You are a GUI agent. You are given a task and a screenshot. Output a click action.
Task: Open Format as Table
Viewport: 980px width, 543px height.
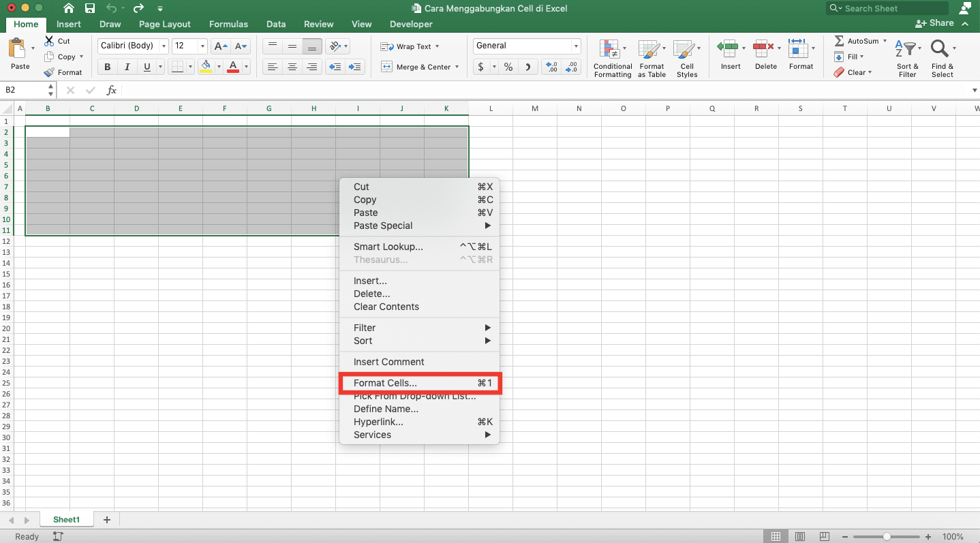click(x=652, y=59)
